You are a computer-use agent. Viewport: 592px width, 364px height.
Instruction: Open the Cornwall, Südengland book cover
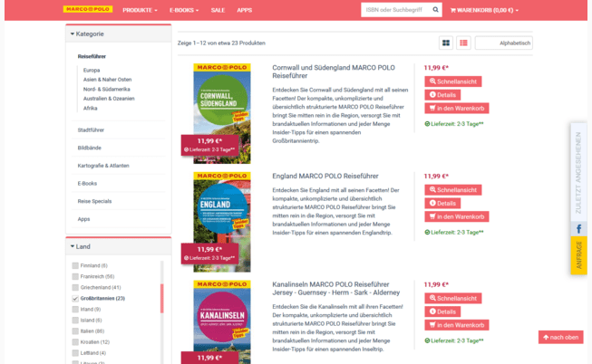point(221,113)
